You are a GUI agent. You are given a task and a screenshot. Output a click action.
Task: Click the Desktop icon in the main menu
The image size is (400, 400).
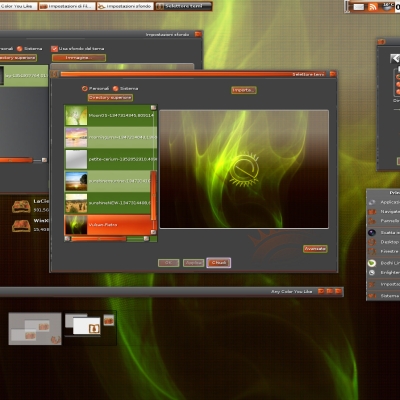372,242
